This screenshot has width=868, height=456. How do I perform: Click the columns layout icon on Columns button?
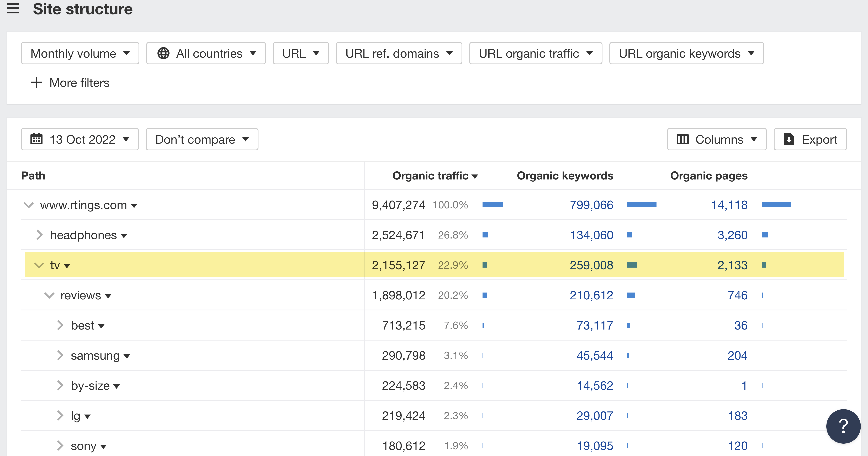click(x=683, y=139)
